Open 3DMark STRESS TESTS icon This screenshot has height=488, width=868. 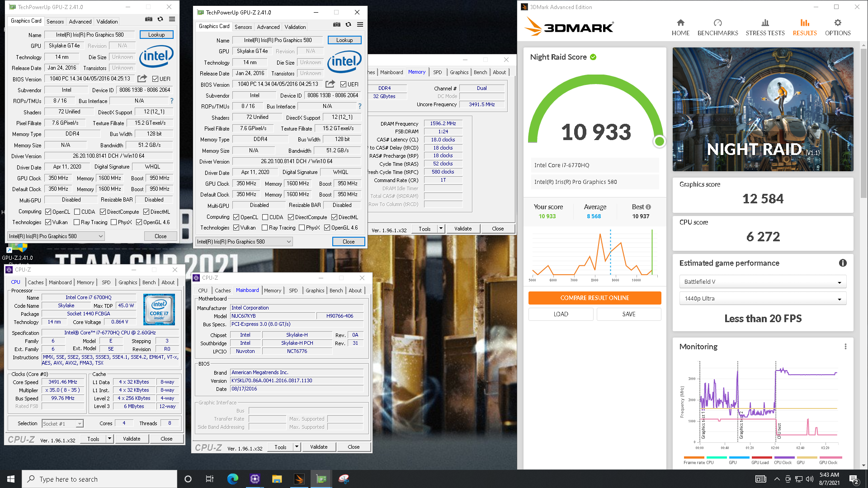tap(765, 23)
